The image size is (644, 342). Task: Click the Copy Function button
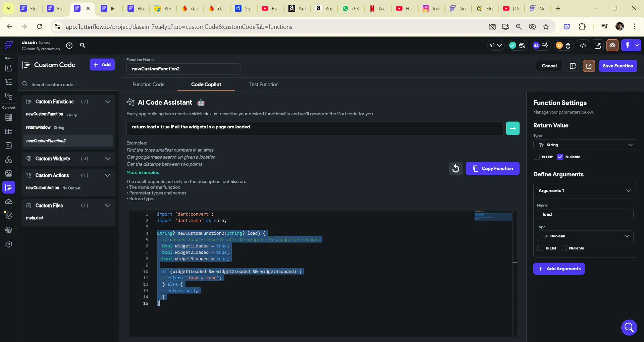coord(492,168)
